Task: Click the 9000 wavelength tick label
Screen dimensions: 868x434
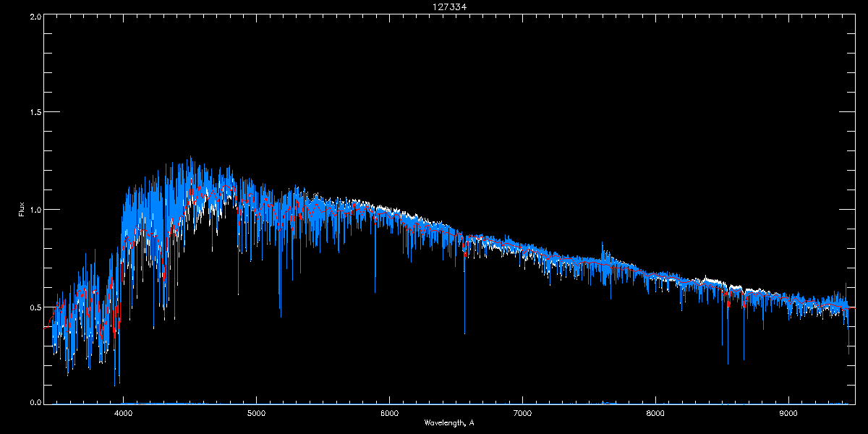Action: [x=788, y=414]
